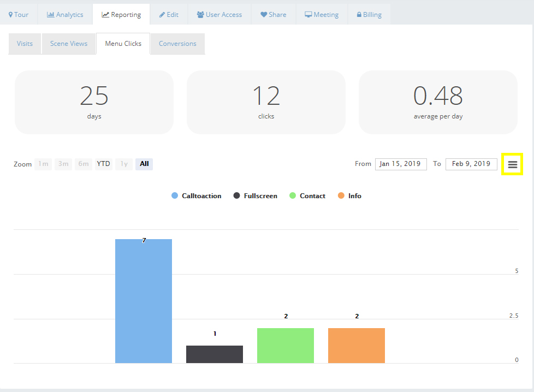This screenshot has width=534, height=392.
Task: Toggle the Calltoaction series in legend
Action: [196, 196]
